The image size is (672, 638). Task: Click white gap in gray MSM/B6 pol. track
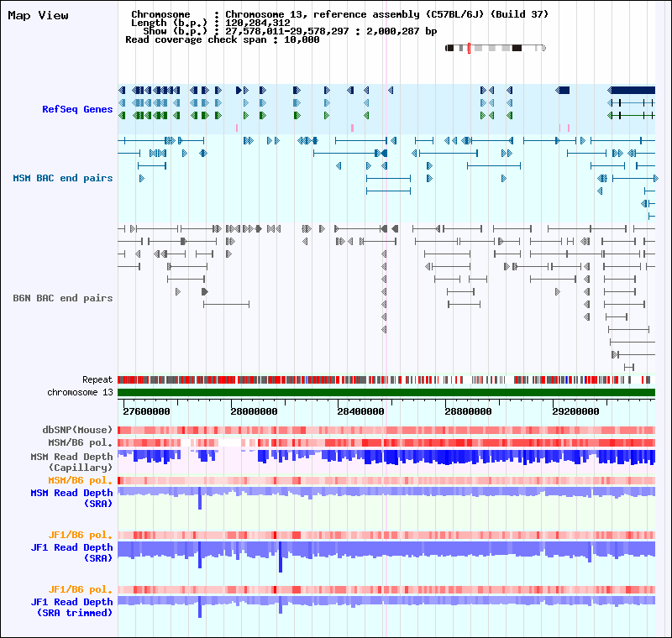click(x=230, y=442)
